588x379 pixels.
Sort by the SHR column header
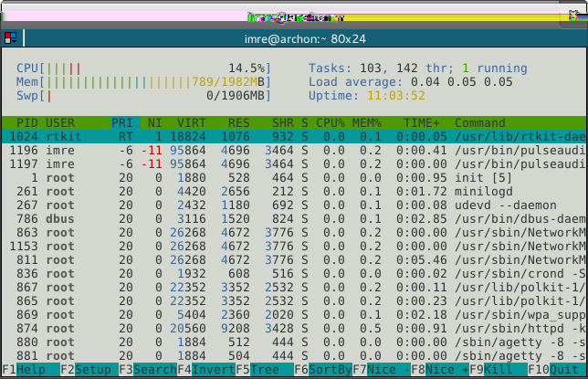click(x=283, y=123)
